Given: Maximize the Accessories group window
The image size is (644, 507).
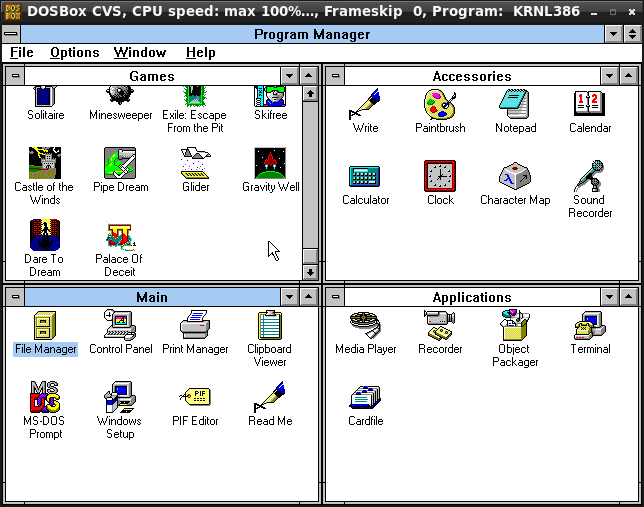Looking at the screenshot, I should tap(628, 76).
